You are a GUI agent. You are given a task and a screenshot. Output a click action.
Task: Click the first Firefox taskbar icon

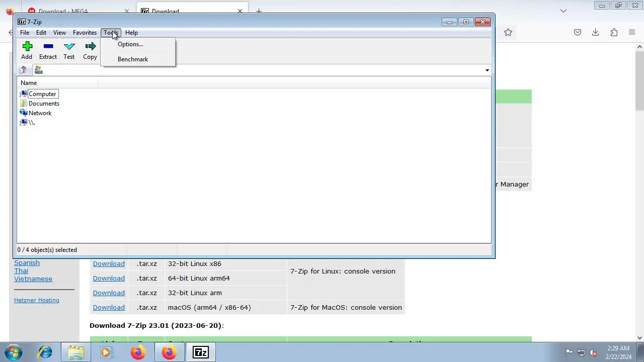138,352
